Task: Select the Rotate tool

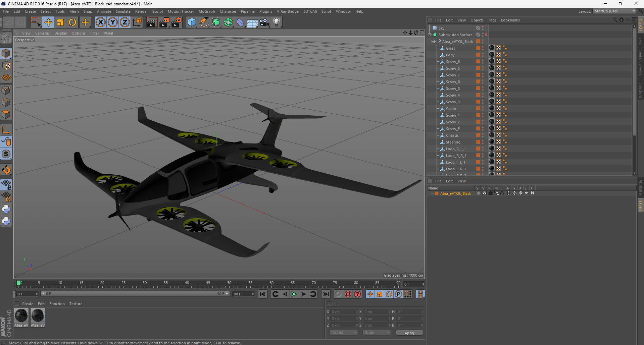Action: coord(72,22)
